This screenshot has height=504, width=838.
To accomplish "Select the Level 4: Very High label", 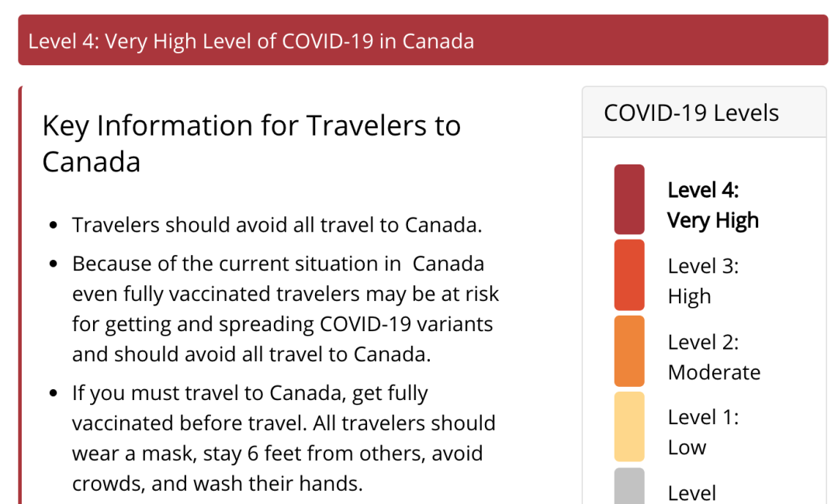I will (713, 205).
